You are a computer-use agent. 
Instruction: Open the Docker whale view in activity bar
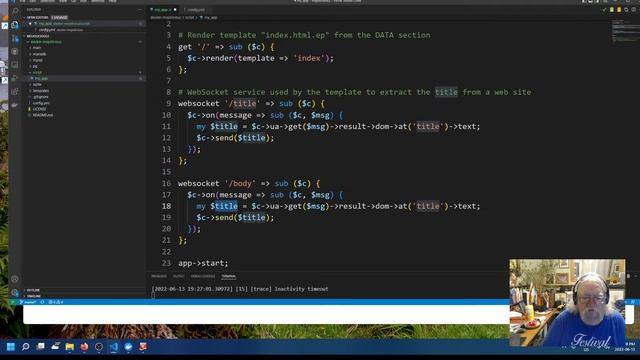point(15,105)
